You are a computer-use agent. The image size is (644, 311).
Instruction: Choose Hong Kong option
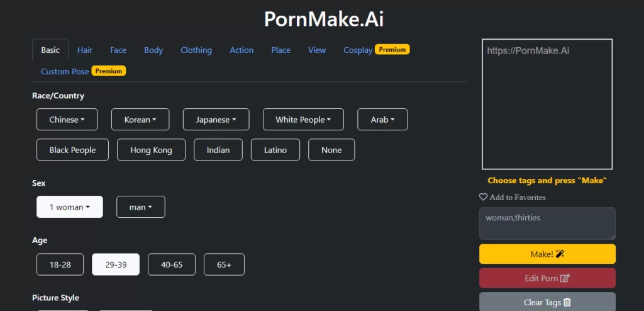pos(151,150)
